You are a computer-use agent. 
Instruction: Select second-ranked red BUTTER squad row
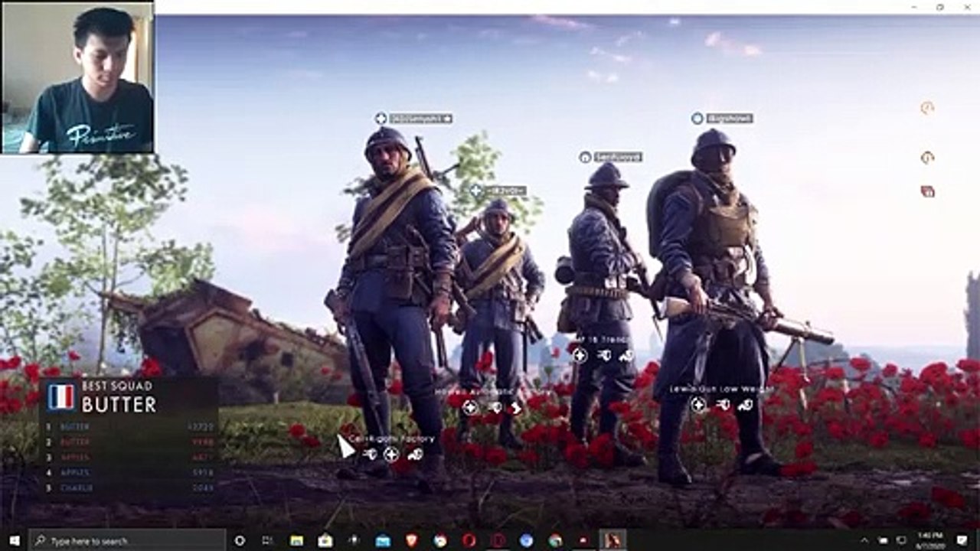click(129, 442)
